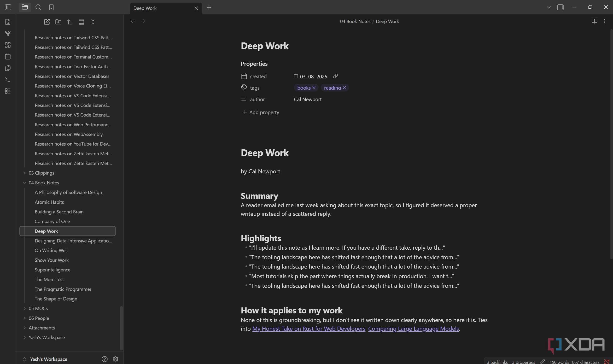Close the Deep Work tab

196,8
